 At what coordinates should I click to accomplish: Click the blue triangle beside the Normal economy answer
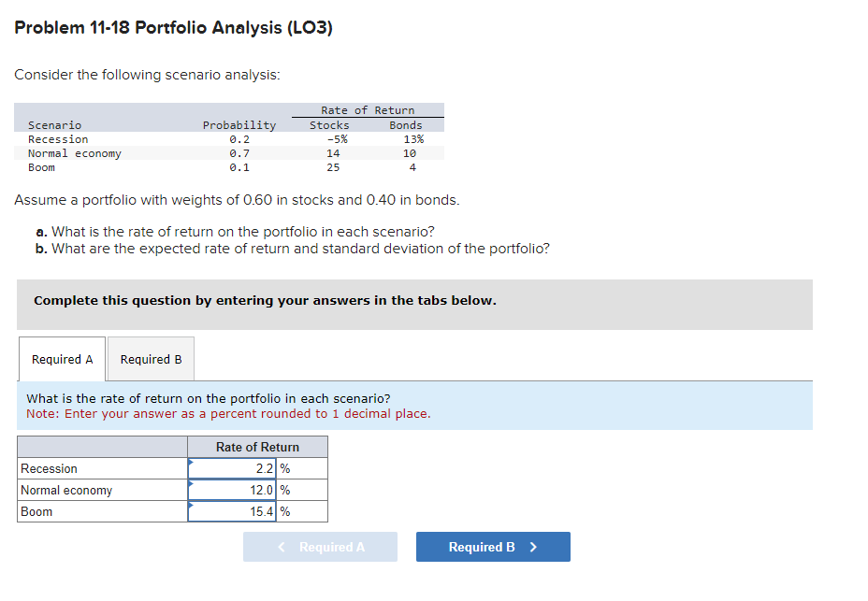[x=194, y=484]
